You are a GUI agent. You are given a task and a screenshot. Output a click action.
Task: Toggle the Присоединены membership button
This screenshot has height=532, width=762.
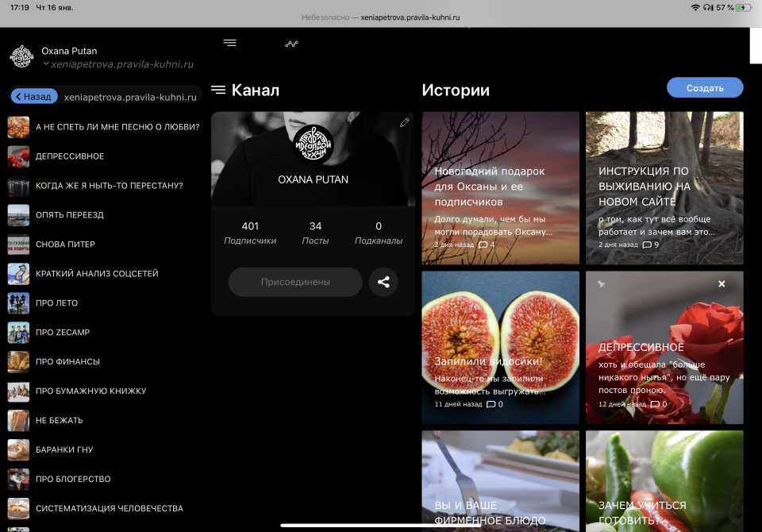(294, 282)
